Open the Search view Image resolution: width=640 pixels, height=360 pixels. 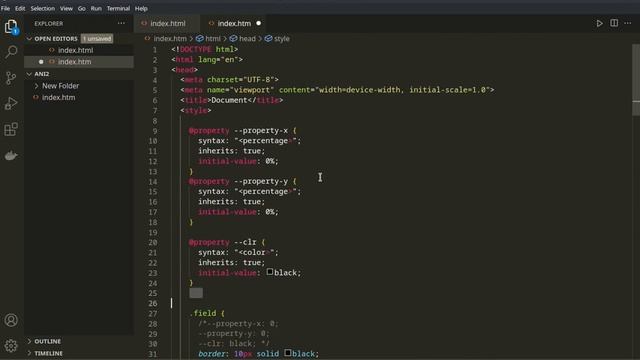(x=11, y=52)
